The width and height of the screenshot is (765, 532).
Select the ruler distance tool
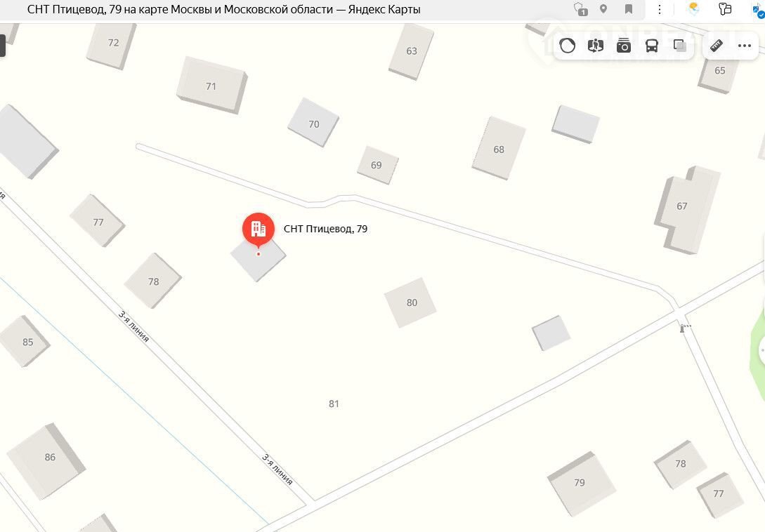click(x=717, y=46)
